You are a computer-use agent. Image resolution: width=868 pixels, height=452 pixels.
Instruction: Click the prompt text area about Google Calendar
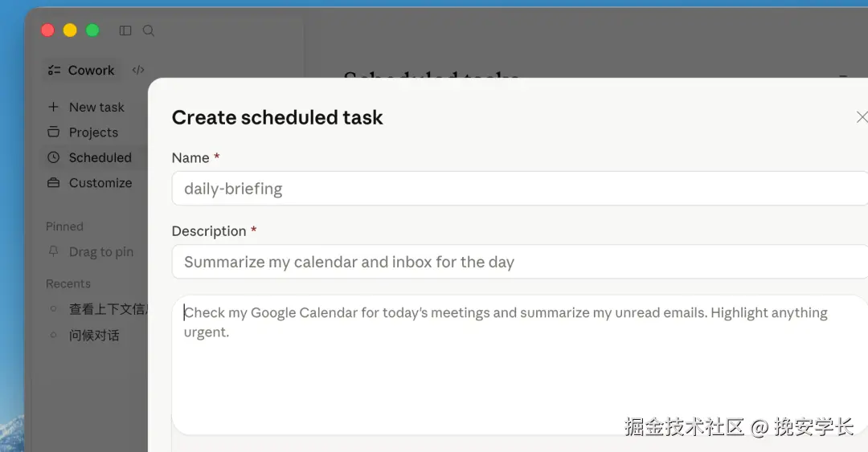click(x=519, y=365)
